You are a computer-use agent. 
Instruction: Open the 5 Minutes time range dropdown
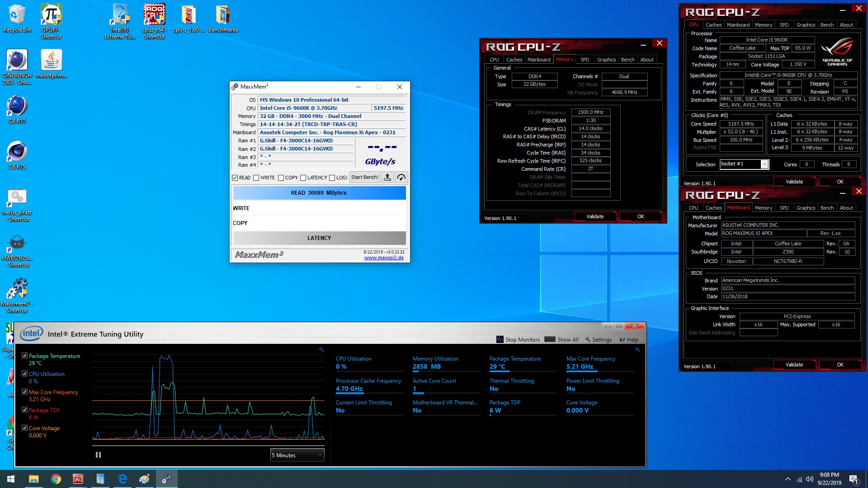point(297,455)
